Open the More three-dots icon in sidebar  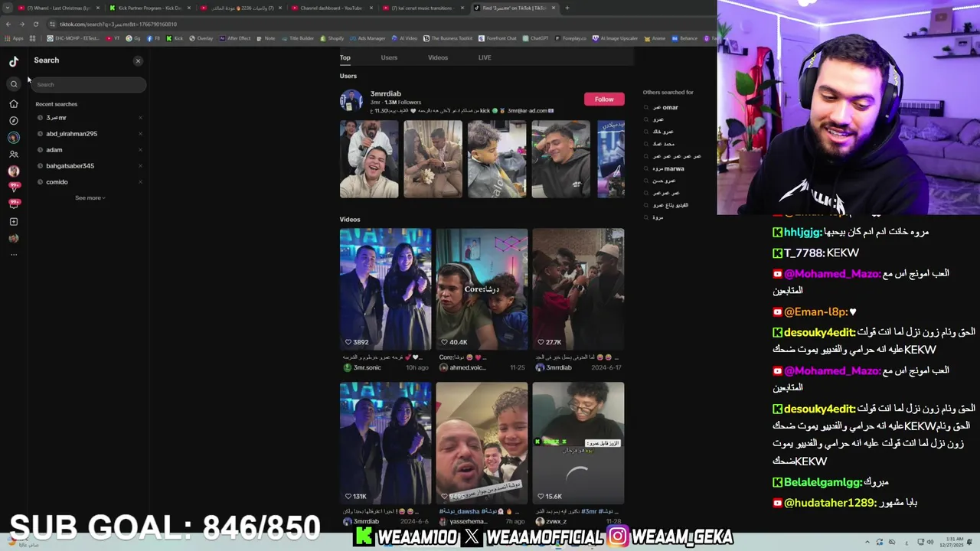[14, 254]
